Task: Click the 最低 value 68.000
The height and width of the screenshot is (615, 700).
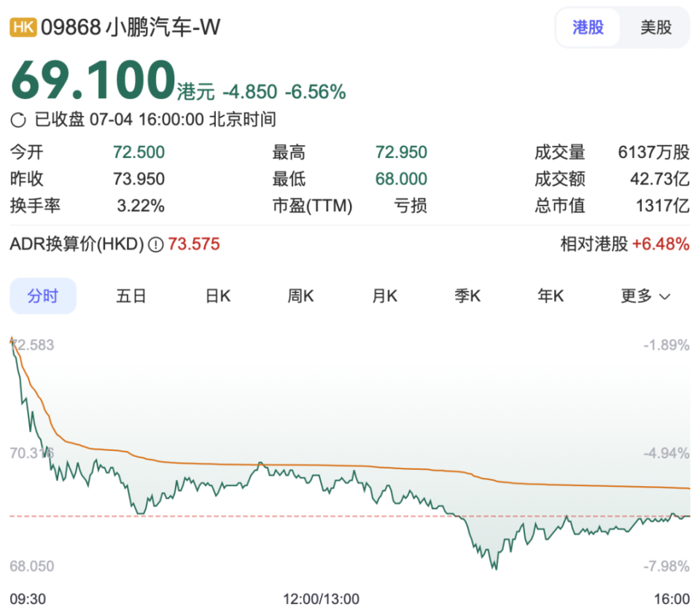Action: [x=401, y=179]
